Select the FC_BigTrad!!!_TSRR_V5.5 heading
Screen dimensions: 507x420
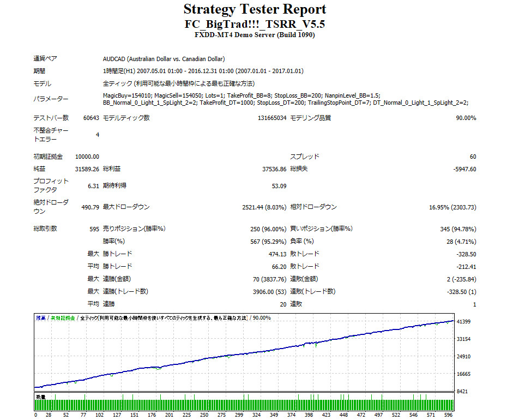click(x=255, y=24)
